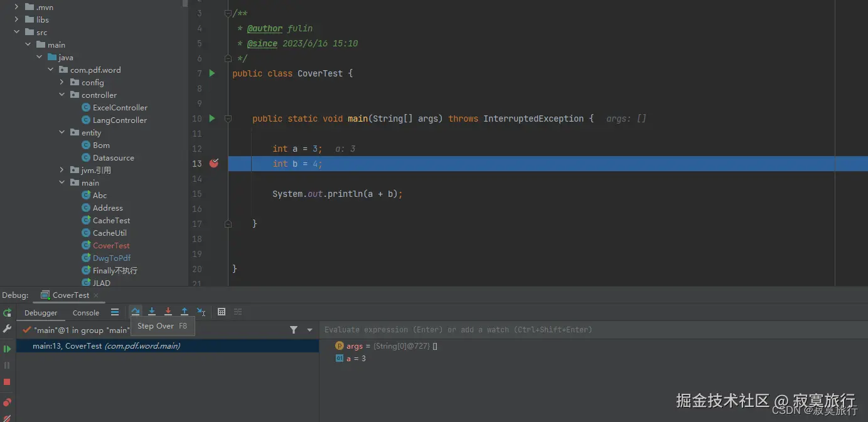
Task: Click the args parameter icon in Variables
Action: (340, 346)
